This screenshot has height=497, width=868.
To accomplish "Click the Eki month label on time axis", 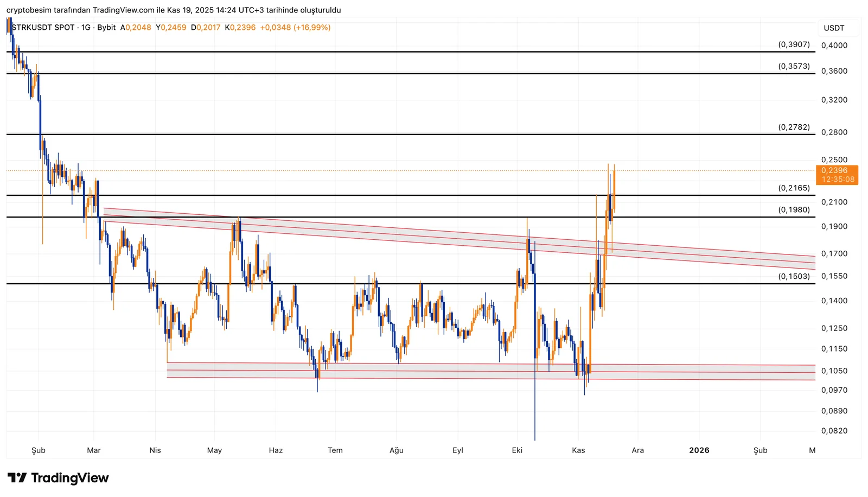I will [x=517, y=450].
